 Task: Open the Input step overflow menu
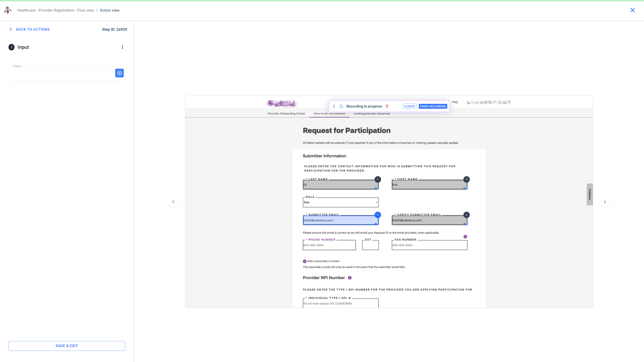coord(122,47)
